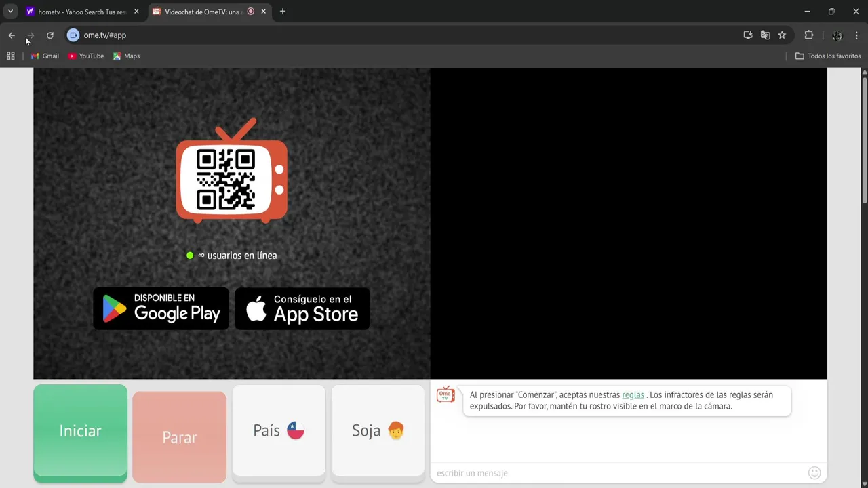This screenshot has width=868, height=488.
Task: Open Chrome three-dot menu
Action: [x=856, y=35]
